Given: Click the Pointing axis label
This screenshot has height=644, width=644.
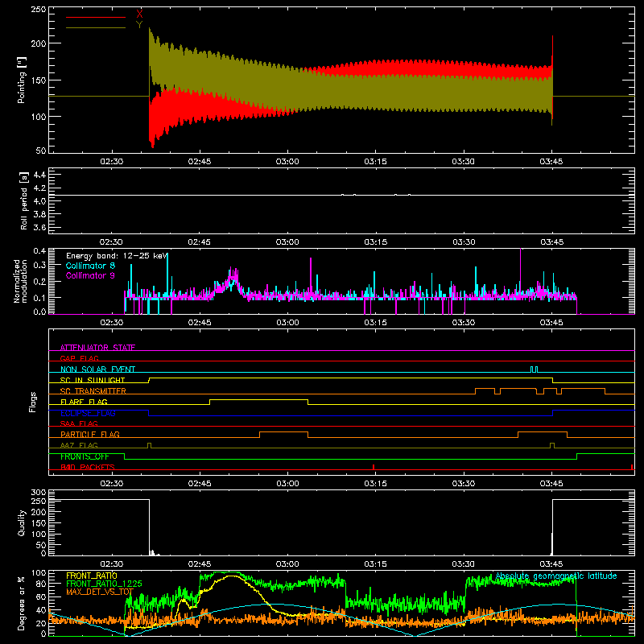Looking at the screenshot, I should tap(22, 80).
